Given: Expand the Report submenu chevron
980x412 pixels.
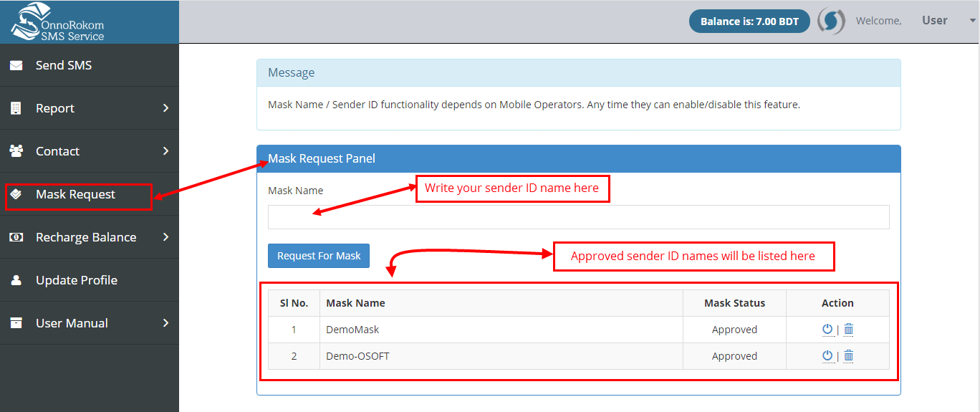Looking at the screenshot, I should tap(165, 108).
